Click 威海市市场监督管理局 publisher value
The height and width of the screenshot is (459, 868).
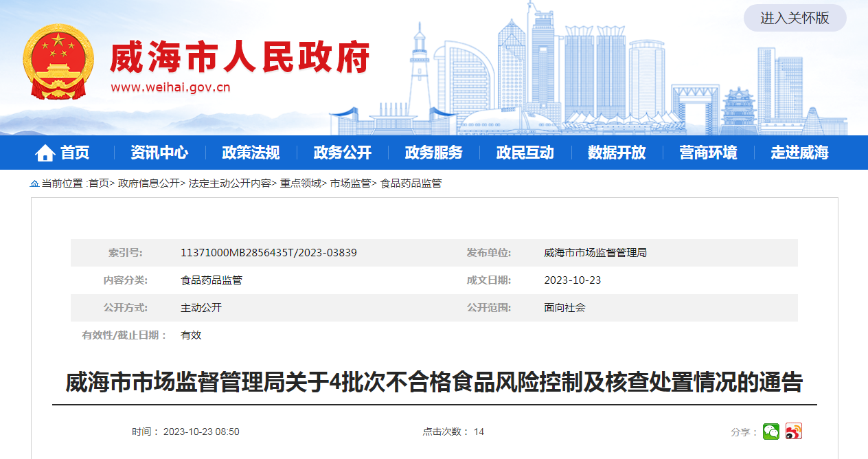coord(595,253)
